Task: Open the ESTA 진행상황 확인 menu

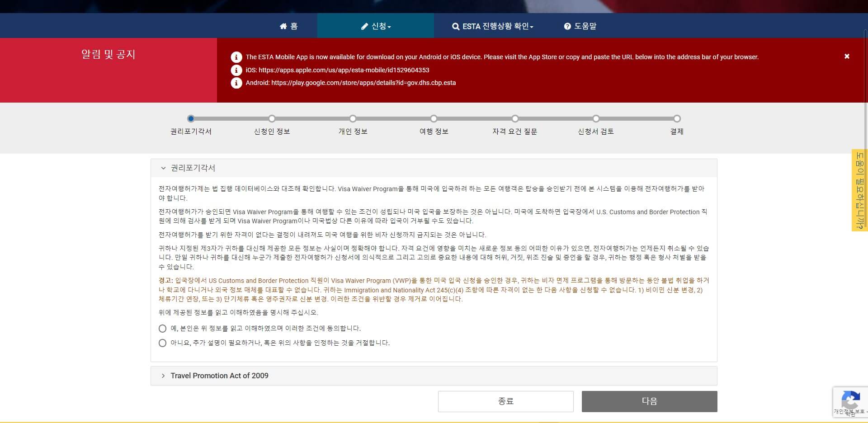Action: point(493,26)
